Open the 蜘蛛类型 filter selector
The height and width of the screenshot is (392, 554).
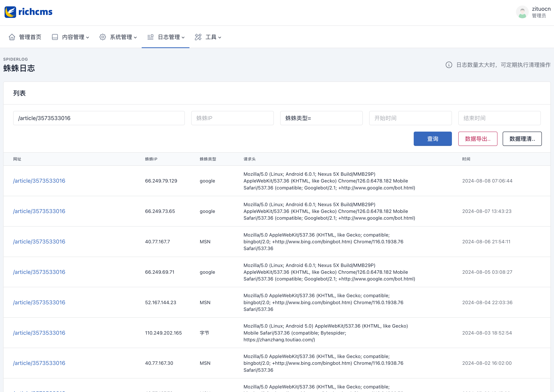321,118
